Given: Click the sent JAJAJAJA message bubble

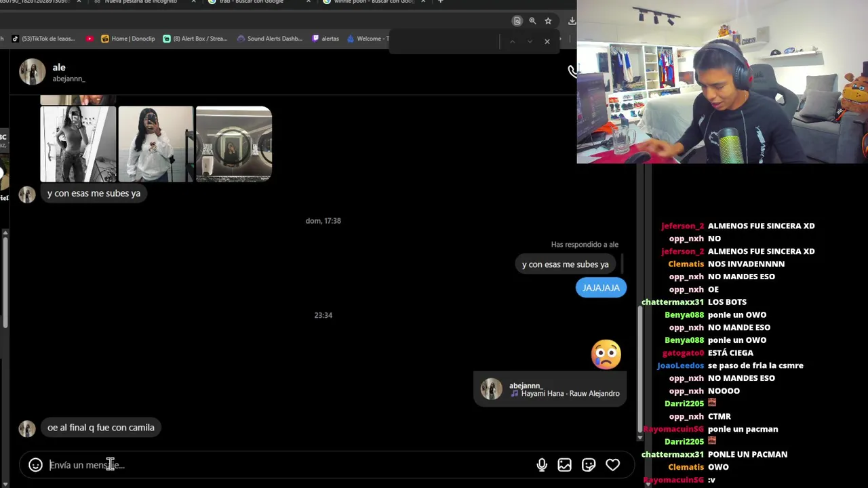Looking at the screenshot, I should pos(601,287).
